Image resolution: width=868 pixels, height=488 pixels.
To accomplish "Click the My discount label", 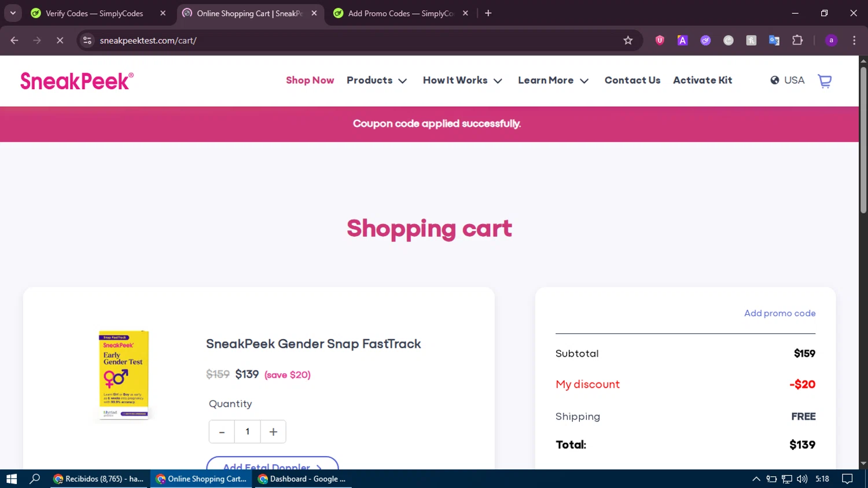I will pos(587,384).
